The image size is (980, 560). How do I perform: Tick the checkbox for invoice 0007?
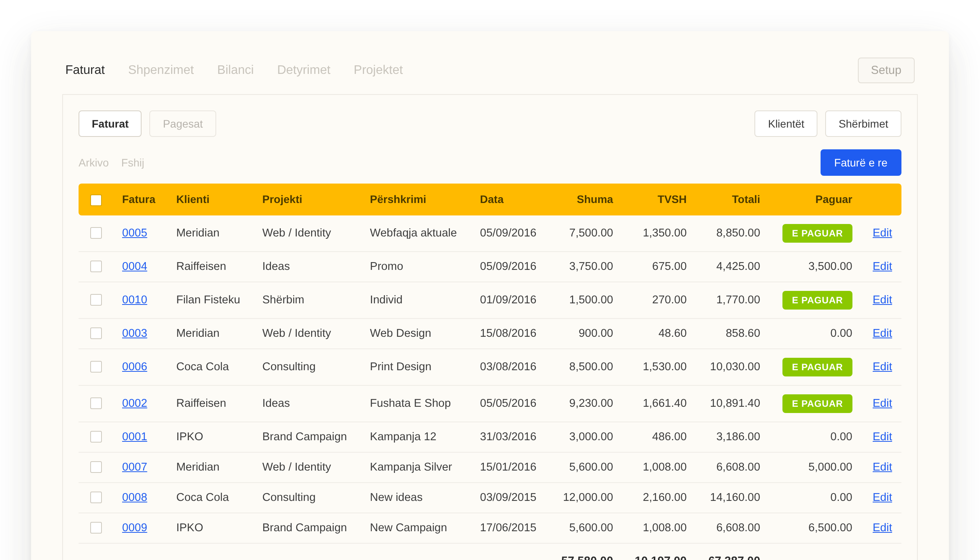point(96,467)
